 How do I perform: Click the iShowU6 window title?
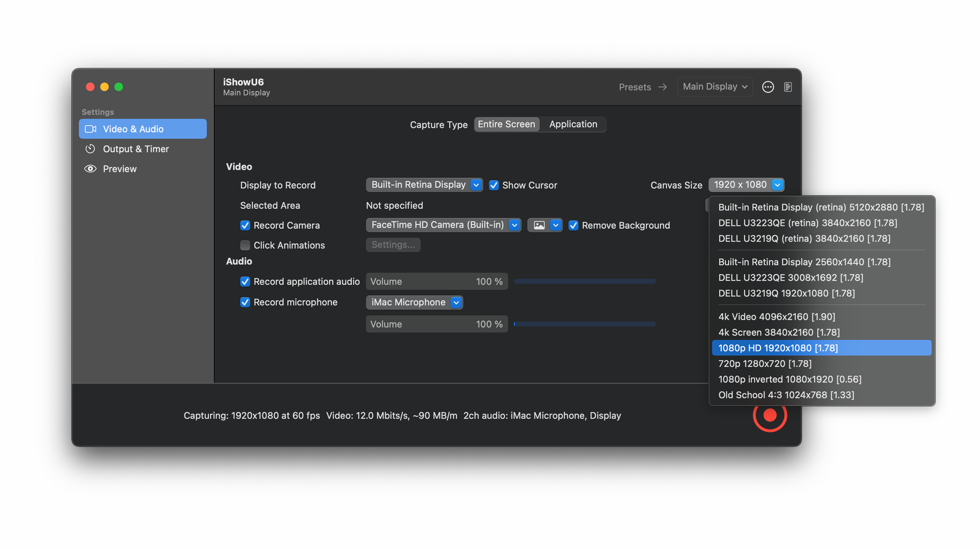click(244, 82)
